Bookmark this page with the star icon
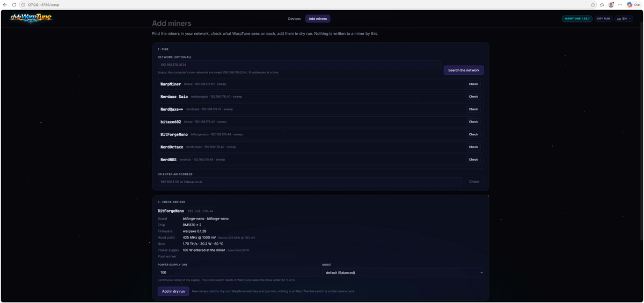 (593, 5)
